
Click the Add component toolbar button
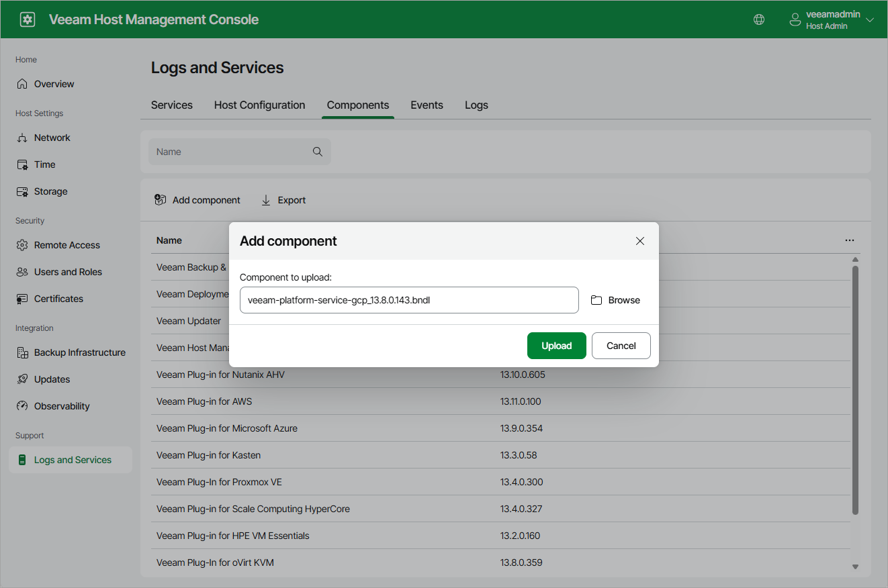pos(197,200)
